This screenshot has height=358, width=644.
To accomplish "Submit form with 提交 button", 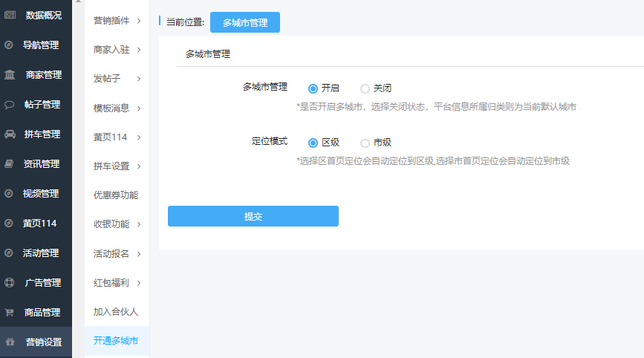I will 253,216.
